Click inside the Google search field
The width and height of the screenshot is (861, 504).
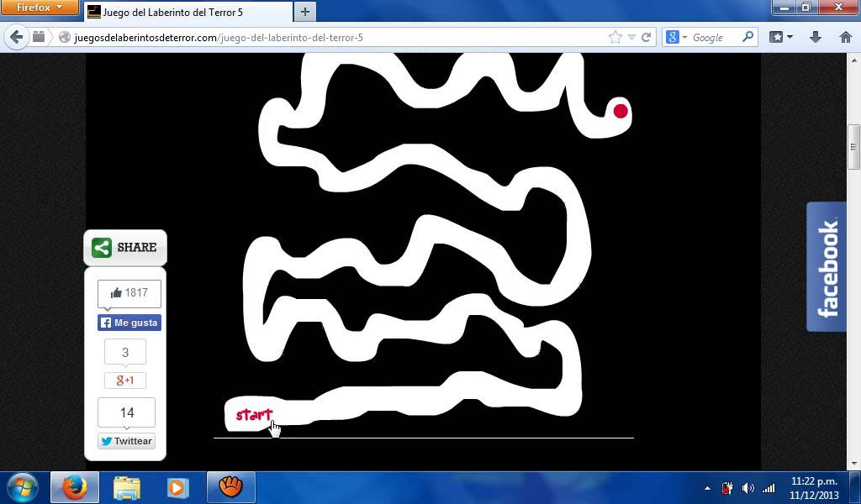[x=715, y=37]
